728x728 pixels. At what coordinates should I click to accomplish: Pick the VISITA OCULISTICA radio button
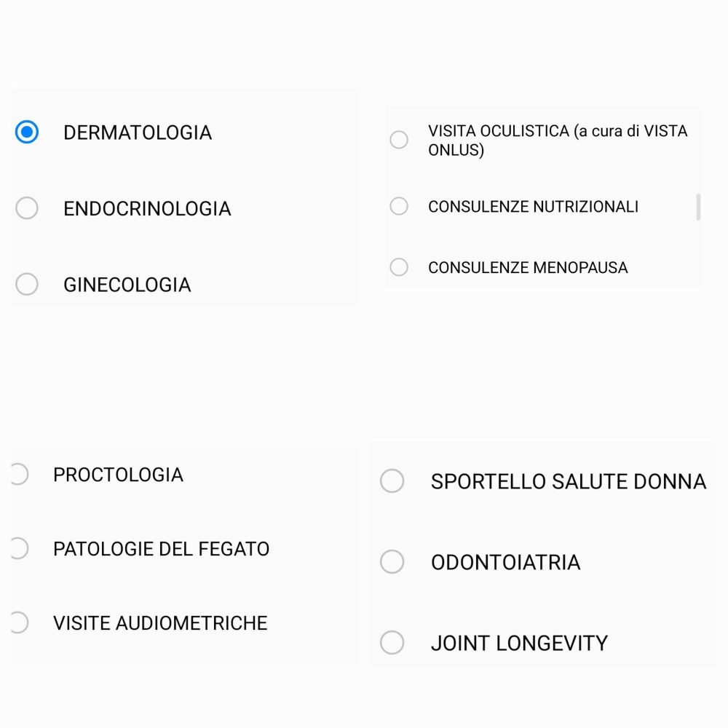click(399, 139)
